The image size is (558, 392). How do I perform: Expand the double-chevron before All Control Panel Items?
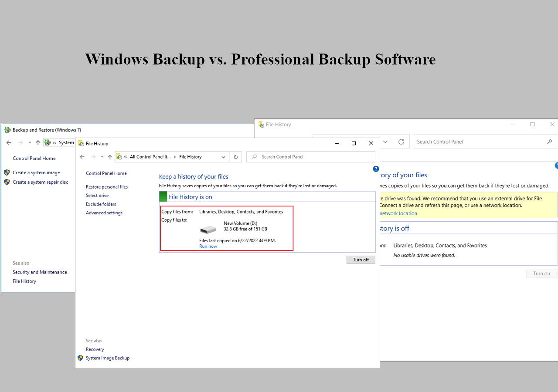point(126,157)
